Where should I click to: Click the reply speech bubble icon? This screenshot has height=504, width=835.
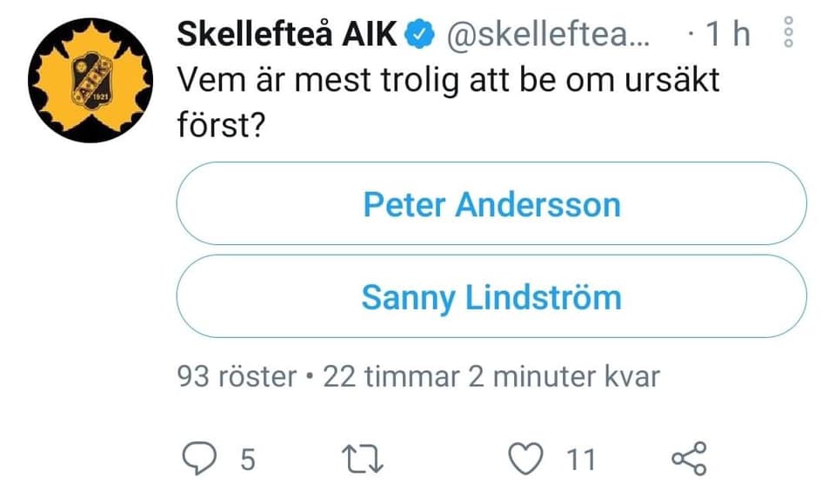(202, 459)
